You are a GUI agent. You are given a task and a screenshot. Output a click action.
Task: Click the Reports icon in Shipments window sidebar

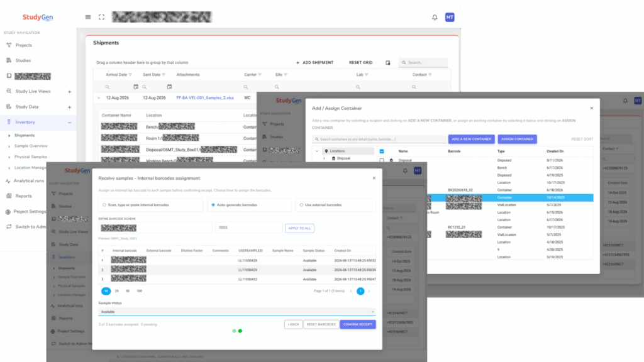click(9, 196)
